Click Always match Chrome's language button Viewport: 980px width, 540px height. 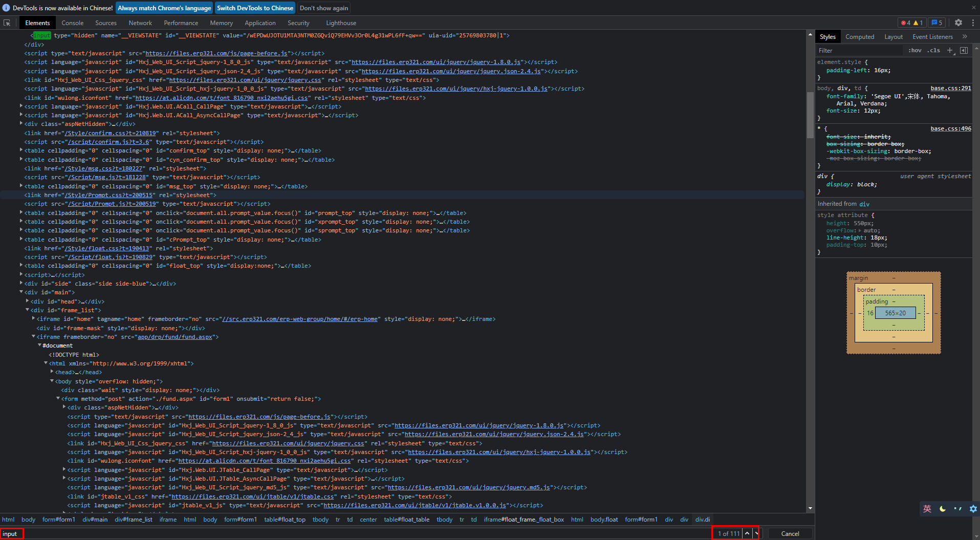click(164, 8)
